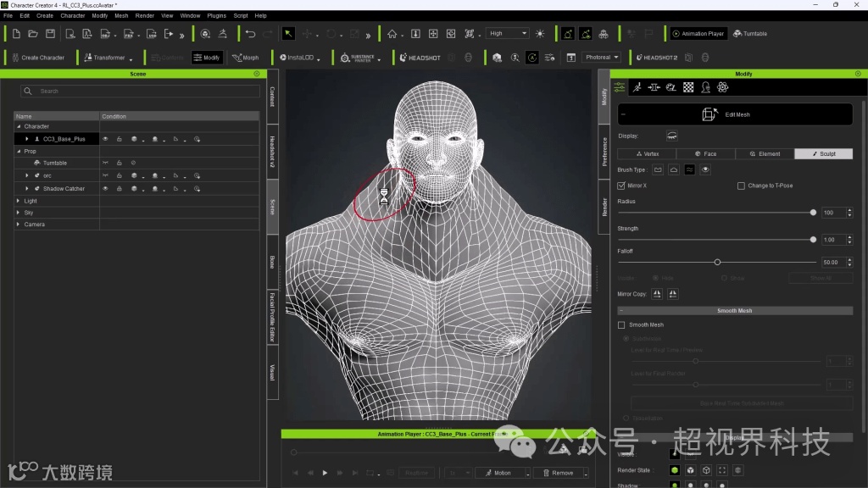Click the Undo arrow in toolbar

tap(250, 34)
